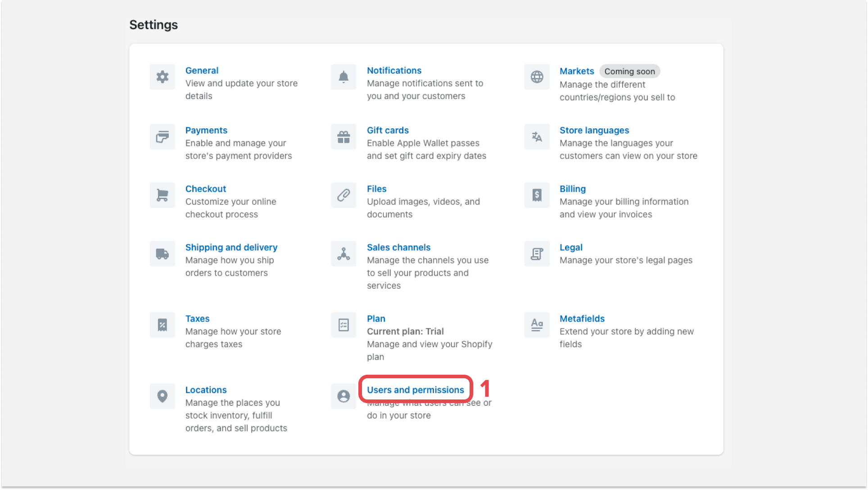Screen dimensions: 868x490
Task: Click the Coming soon badge
Action: click(629, 71)
